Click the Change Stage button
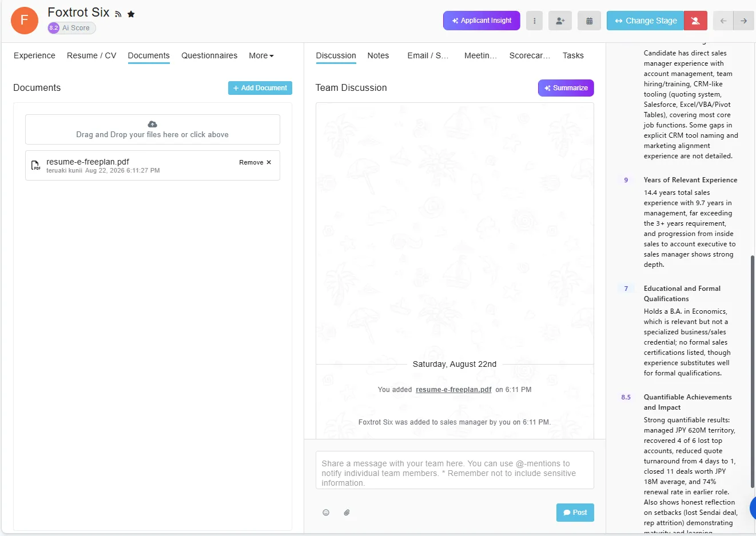This screenshot has width=756, height=536. pyautogui.click(x=645, y=21)
